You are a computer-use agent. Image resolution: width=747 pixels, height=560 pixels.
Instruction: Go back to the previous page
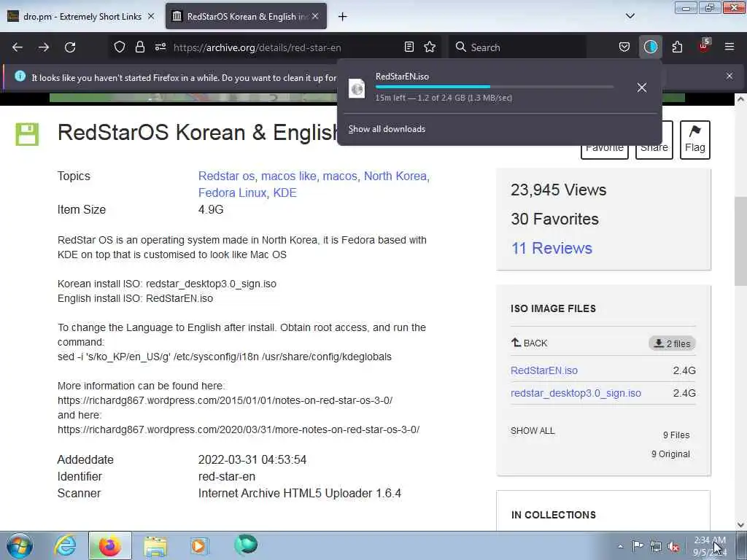point(18,47)
